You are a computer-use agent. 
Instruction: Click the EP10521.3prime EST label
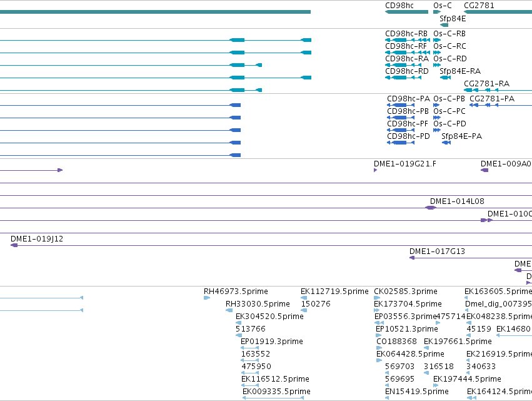406,329
